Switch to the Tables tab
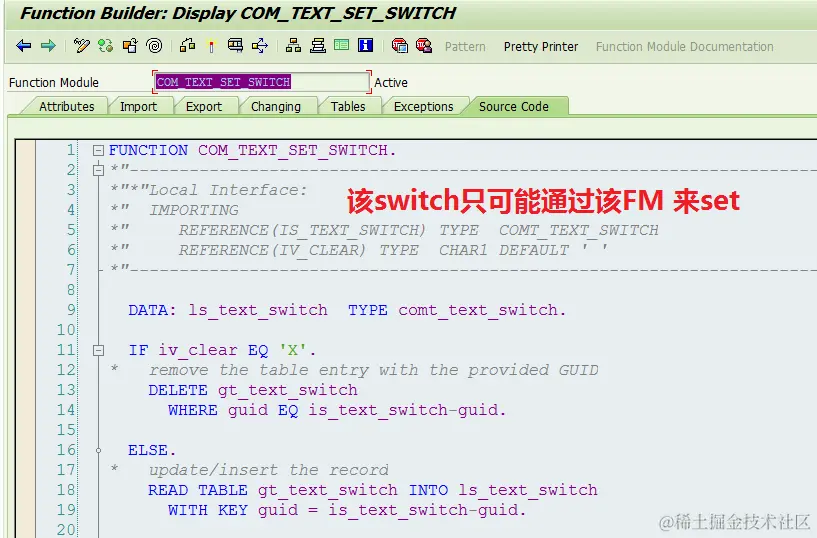817x538 pixels. tap(348, 106)
